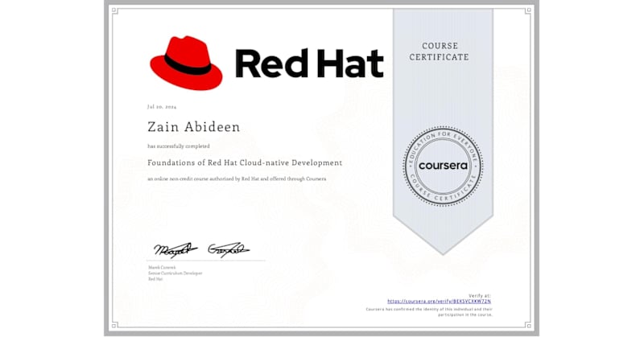Click the 'Verify at:' label

point(480,295)
